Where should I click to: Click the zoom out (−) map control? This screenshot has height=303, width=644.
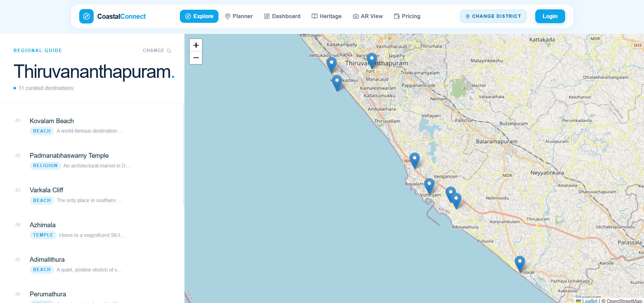tap(196, 58)
